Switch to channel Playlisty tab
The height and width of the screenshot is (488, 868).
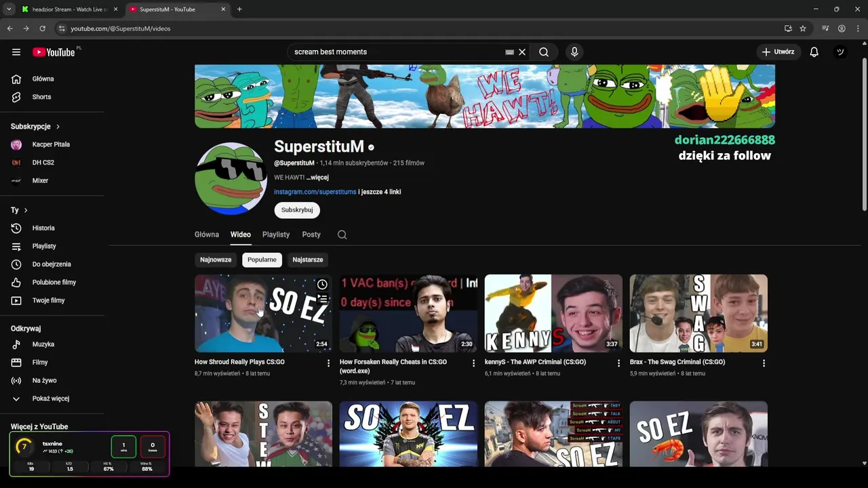276,235
